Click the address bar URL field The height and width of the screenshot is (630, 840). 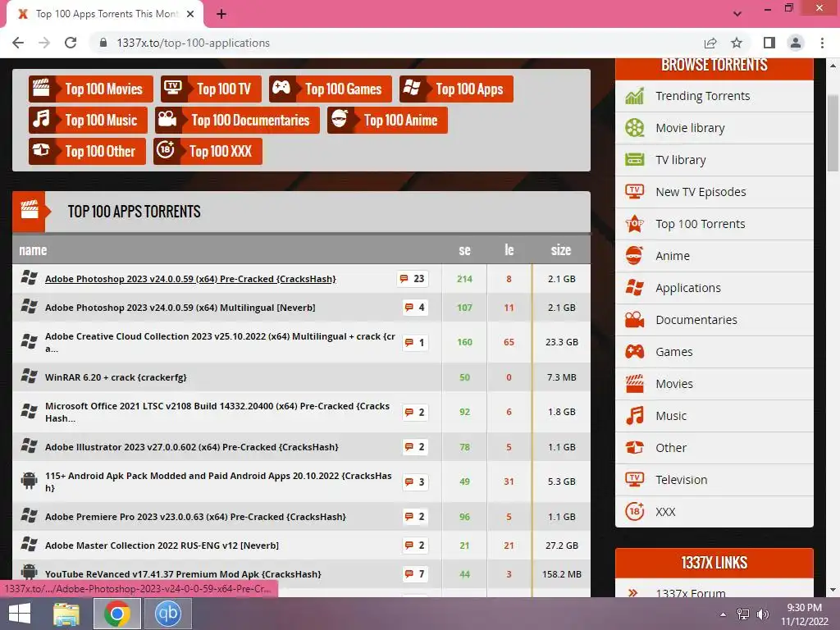click(396, 43)
